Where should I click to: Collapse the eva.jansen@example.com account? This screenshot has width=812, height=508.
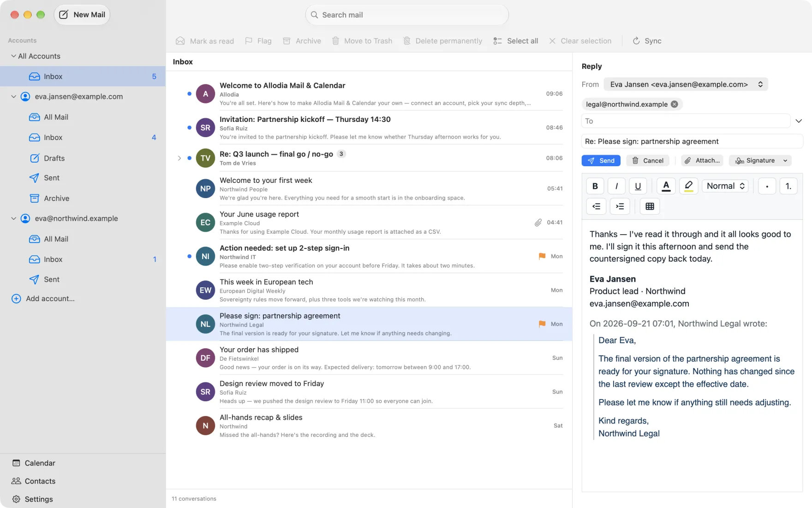point(13,97)
